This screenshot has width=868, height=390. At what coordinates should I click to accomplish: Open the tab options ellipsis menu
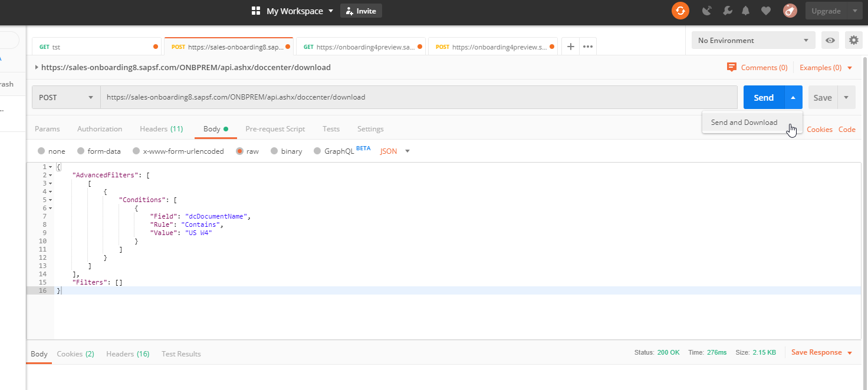coord(588,47)
